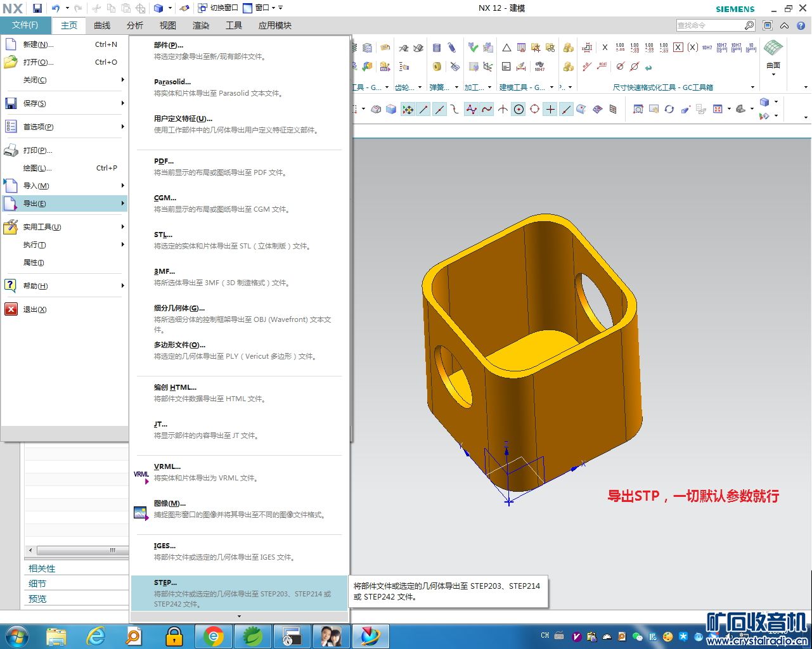
Task: Switch to the 工具 tools tab
Action: point(234,25)
